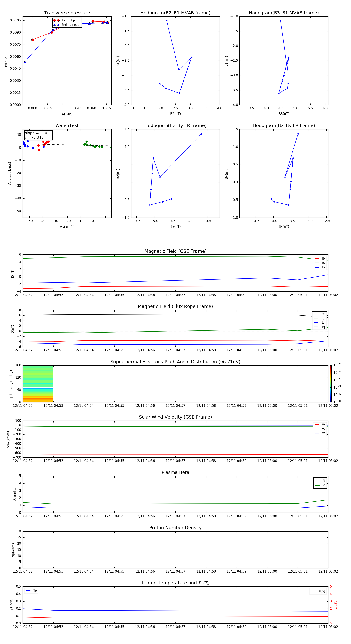Click the 'Proton Temperature and Te/Tp' title
The image size is (351, 644).
pyautogui.click(x=175, y=583)
